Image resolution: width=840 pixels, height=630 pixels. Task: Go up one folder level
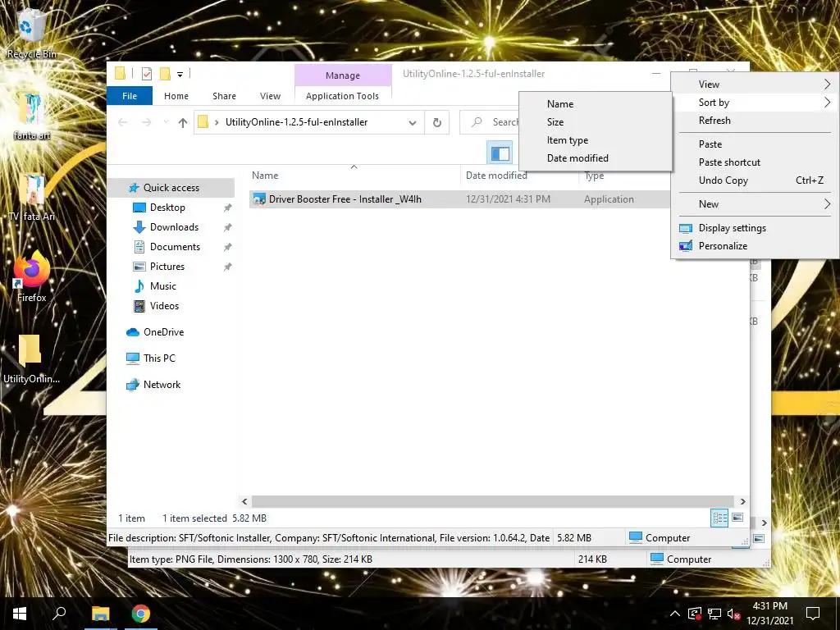point(183,123)
